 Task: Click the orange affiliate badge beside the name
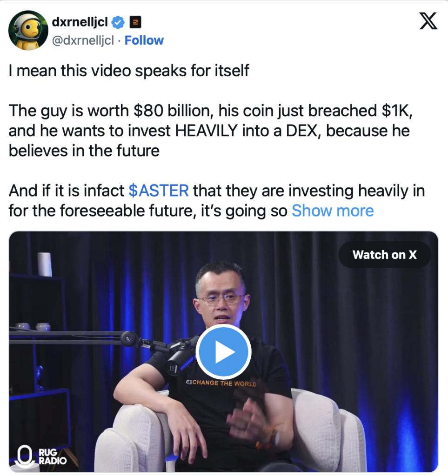point(135,22)
